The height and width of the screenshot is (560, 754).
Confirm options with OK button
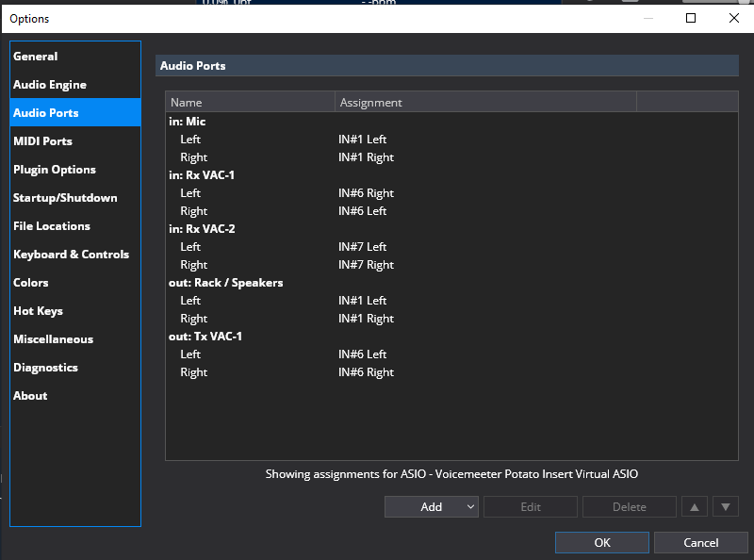tap(602, 543)
